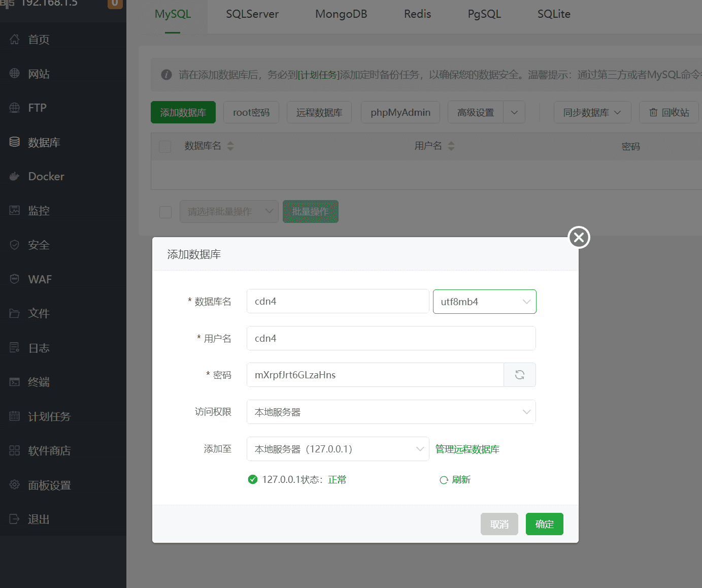Click the WAF shield icon
Screen dimensions: 702x588
[15, 279]
